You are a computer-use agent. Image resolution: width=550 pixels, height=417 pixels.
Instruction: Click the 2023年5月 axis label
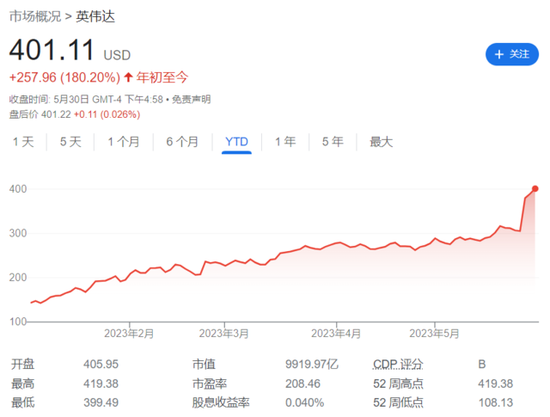click(x=434, y=333)
